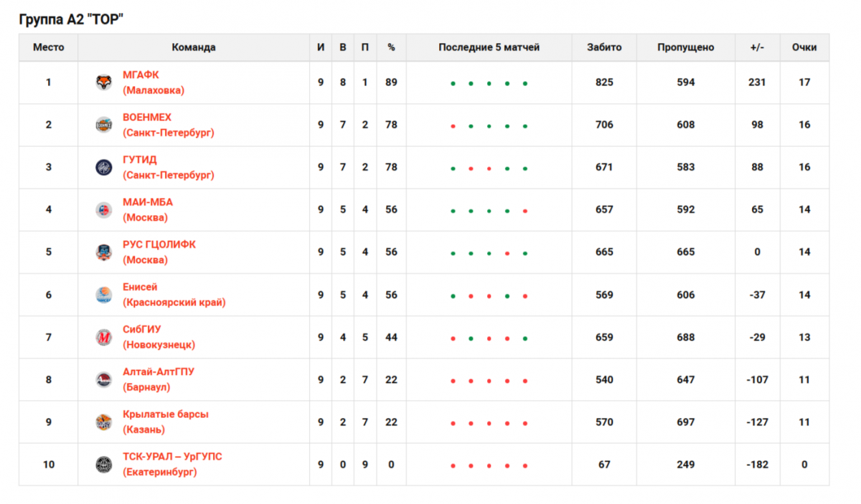The height and width of the screenshot is (504, 861).
Task: Click the СибГИУ team logo icon
Action: (104, 337)
